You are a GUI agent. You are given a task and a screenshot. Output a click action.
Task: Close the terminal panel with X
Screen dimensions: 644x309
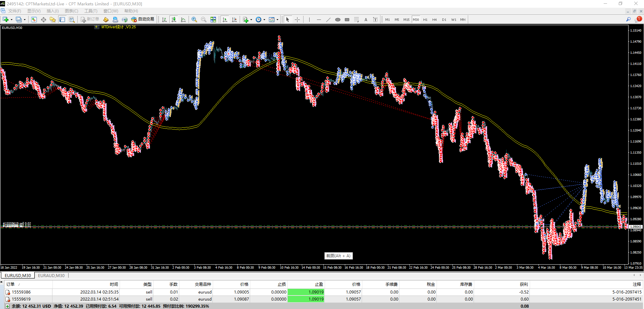coord(2,282)
